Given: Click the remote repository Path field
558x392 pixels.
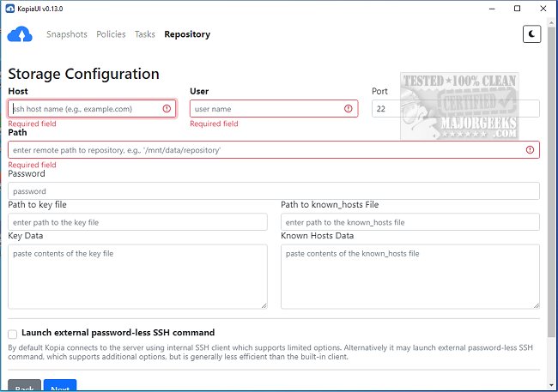Looking at the screenshot, I should tap(266, 150).
